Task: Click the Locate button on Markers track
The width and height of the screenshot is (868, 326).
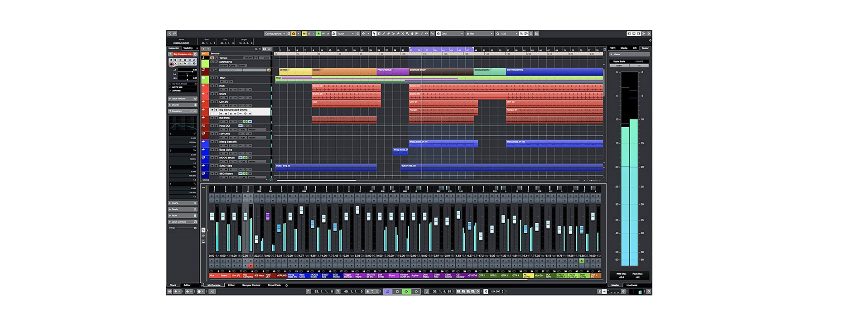Action: tap(223, 66)
